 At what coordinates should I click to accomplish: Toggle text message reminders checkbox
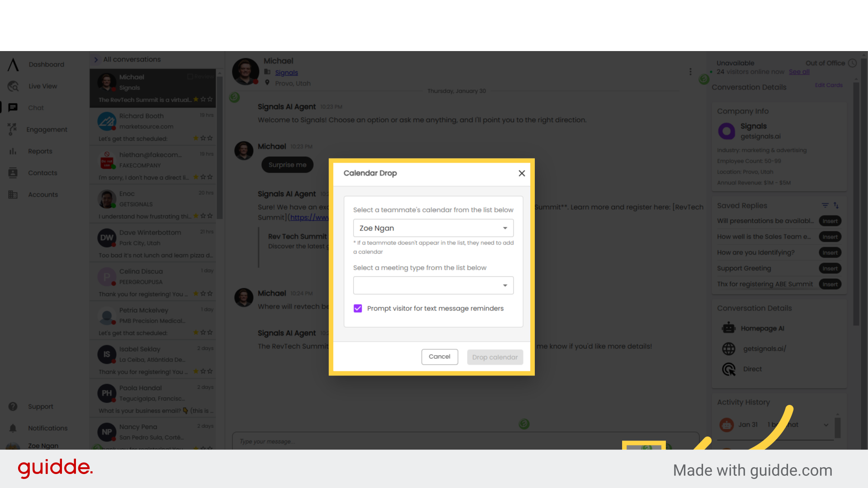(358, 308)
